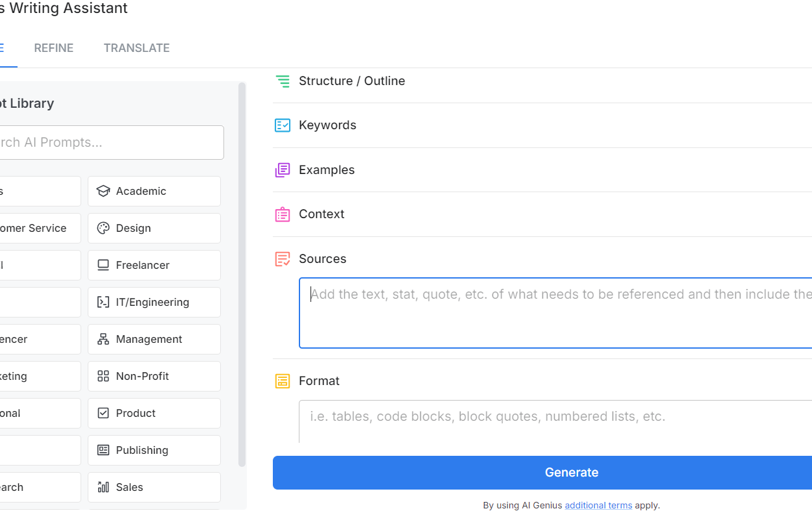Open the REFINE tab
This screenshot has height=511, width=812.
[53, 47]
